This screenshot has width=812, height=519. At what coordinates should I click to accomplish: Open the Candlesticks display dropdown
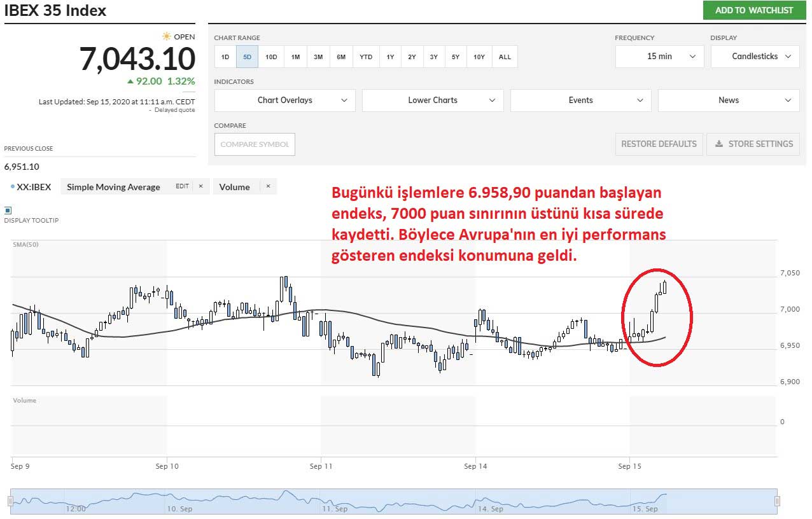755,56
